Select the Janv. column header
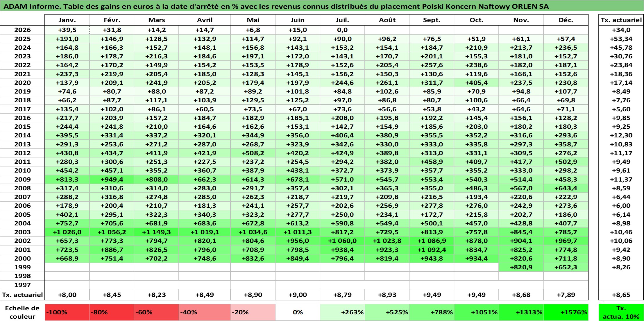 click(67, 20)
